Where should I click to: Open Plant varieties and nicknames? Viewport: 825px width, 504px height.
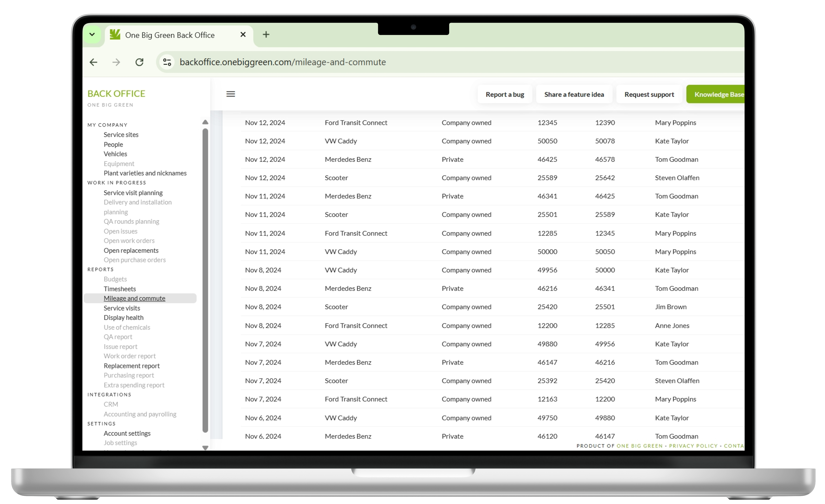[x=145, y=173]
